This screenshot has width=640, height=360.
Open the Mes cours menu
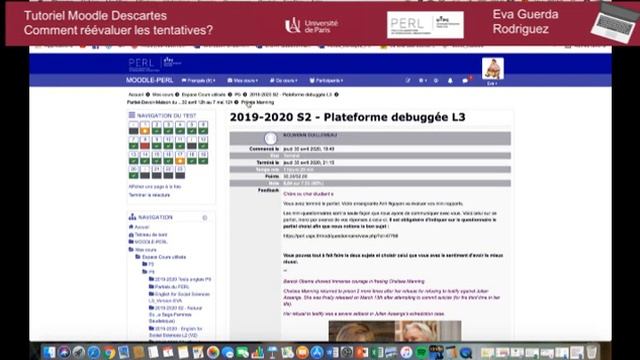pyautogui.click(x=242, y=80)
